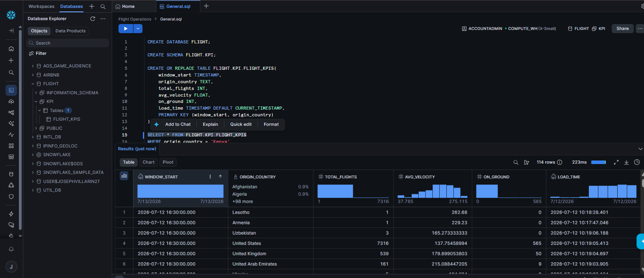
Task: Refresh the Database Explorer
Action: click(x=93, y=19)
